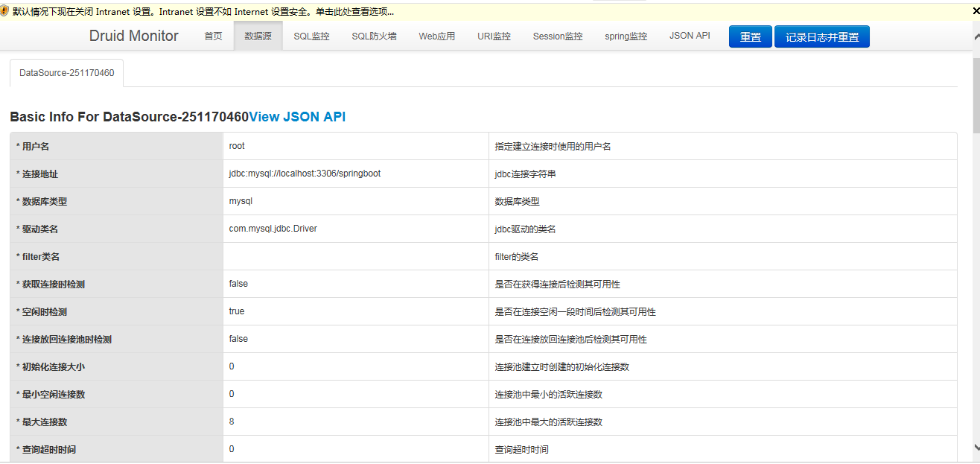The width and height of the screenshot is (980, 464).
Task: Click the description 连接池中最大的活跃连接数
Action: 548,422
